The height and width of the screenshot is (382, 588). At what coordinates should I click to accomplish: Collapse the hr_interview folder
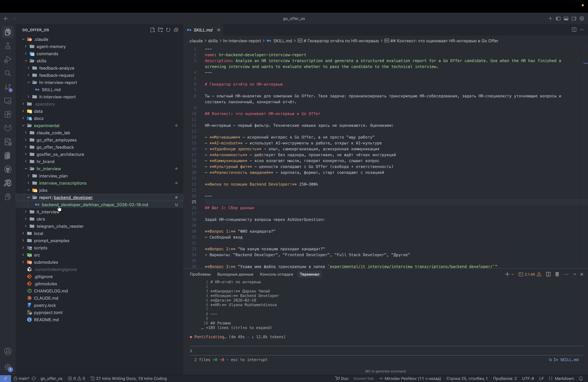pos(49,169)
